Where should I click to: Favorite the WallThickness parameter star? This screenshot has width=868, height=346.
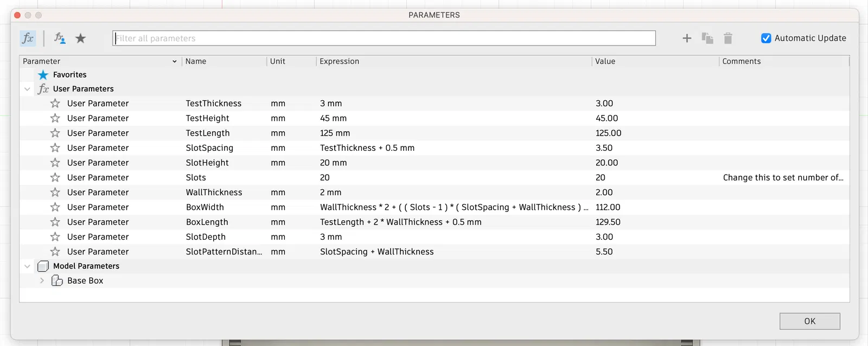click(x=55, y=192)
